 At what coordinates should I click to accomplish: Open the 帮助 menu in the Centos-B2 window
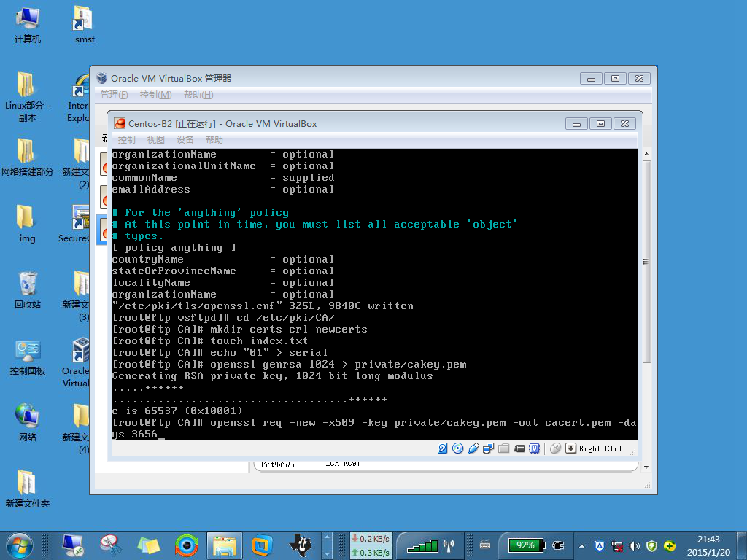click(214, 139)
